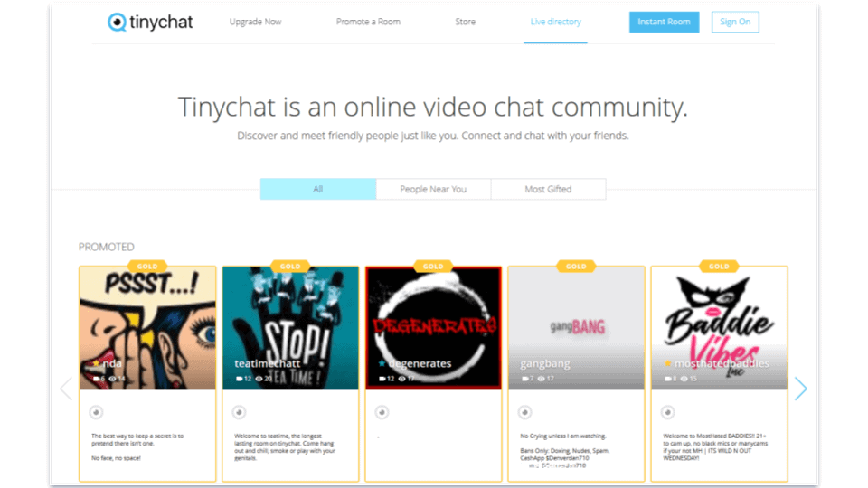
Task: Click the round icon in teatimechatt card
Action: pos(239,412)
